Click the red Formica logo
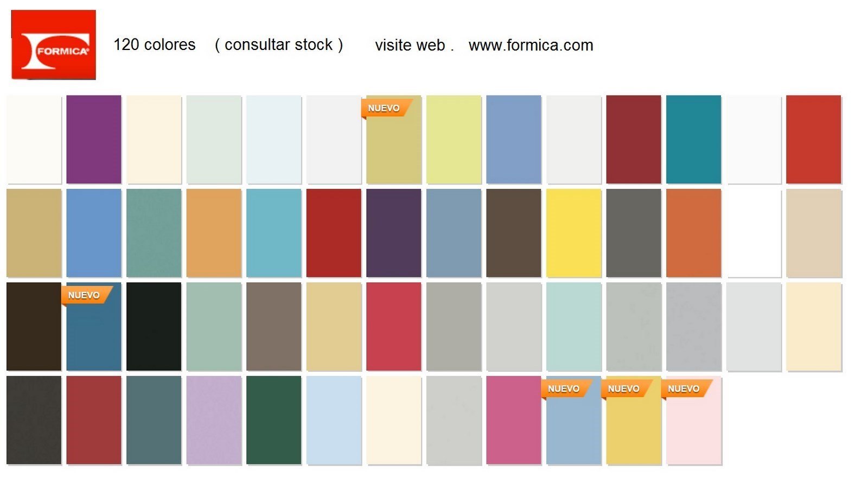The height and width of the screenshot is (483, 868). click(x=54, y=45)
